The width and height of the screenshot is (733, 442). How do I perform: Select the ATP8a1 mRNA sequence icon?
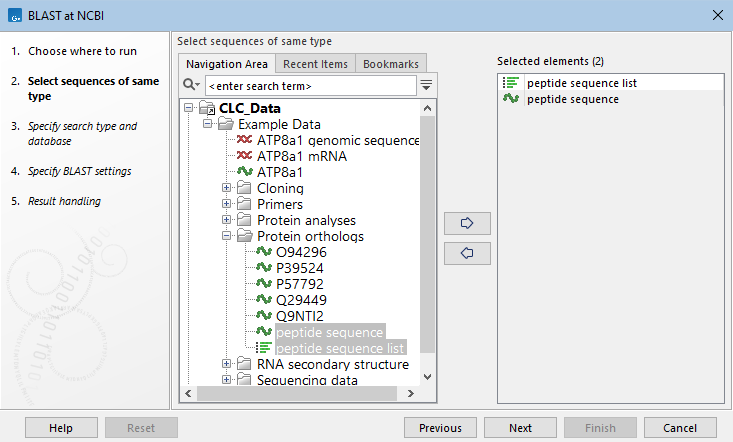pos(245,156)
